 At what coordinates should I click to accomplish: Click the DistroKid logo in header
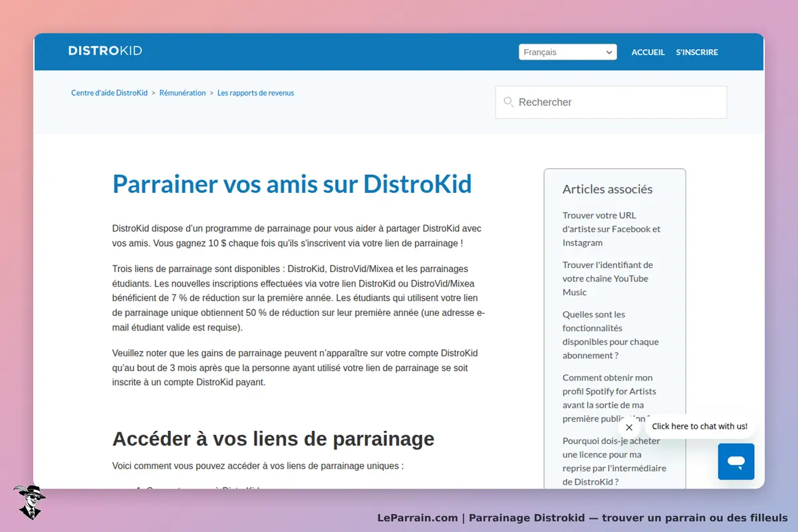click(105, 51)
